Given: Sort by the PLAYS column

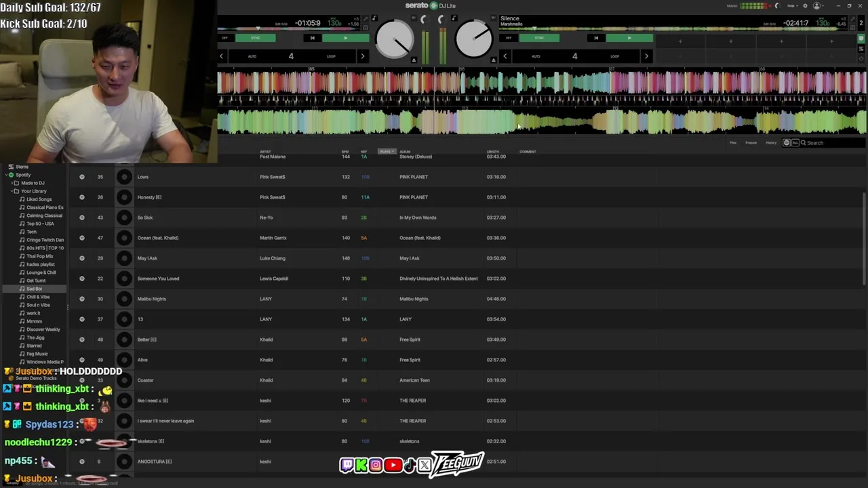Looking at the screenshot, I should coord(387,152).
